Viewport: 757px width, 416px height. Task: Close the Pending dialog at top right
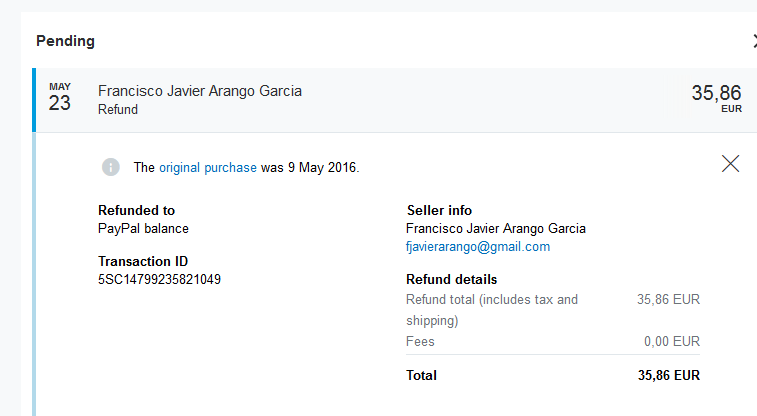coord(755,41)
